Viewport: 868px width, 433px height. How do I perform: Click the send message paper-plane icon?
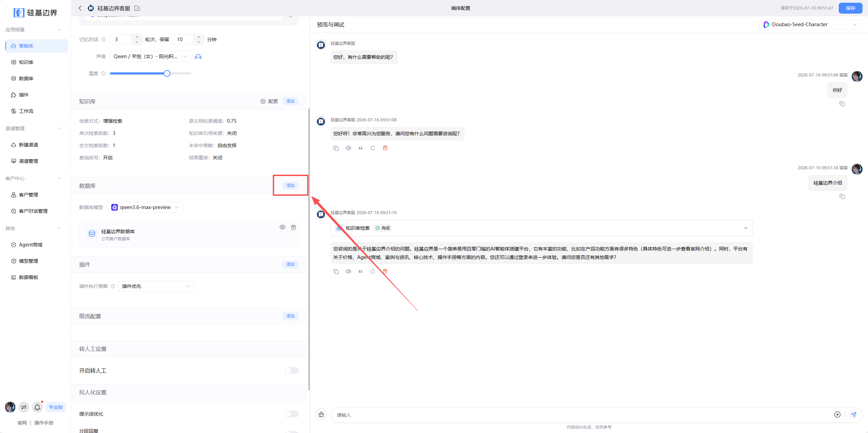click(x=854, y=414)
